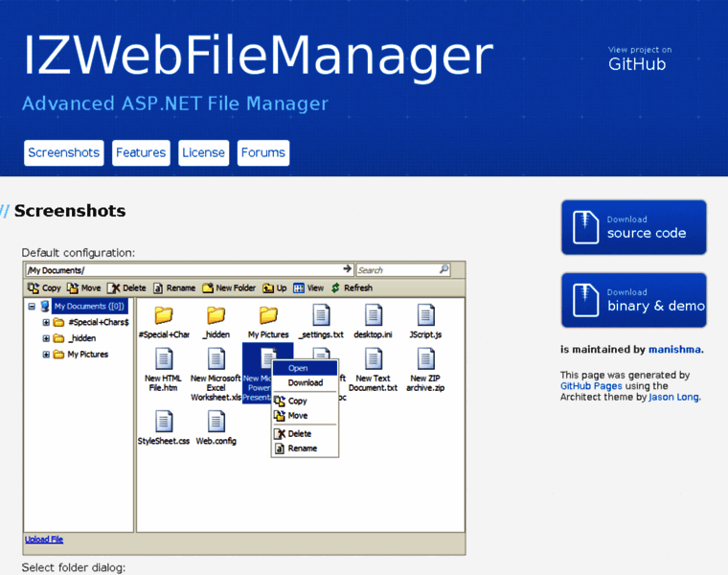Expand the _hidden tree node

[x=46, y=338]
